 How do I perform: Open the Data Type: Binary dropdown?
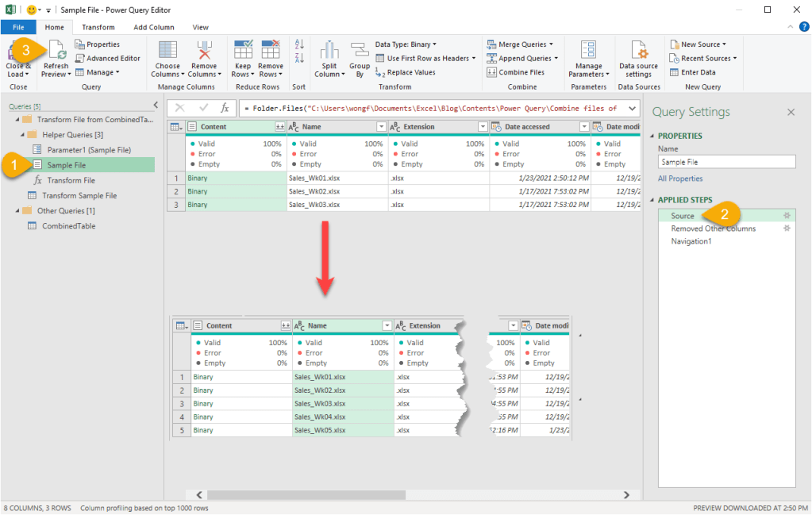406,44
